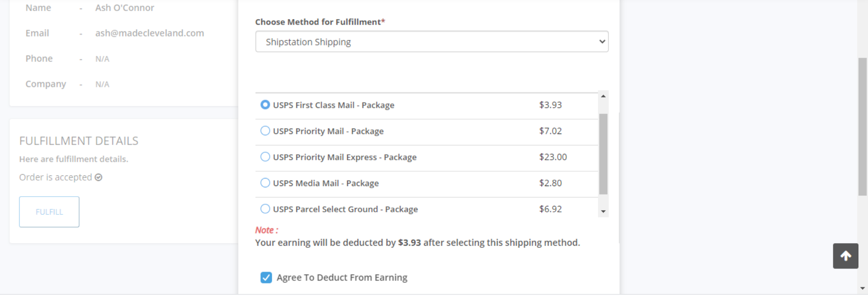Toggle Agree To Deduct From Earning checkbox

tap(266, 277)
